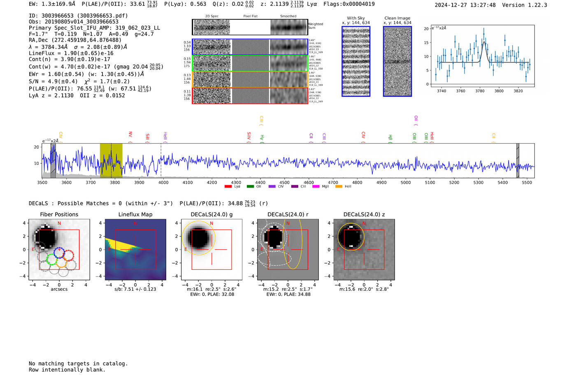The height and width of the screenshot is (392, 576).
Task: Click the Clean Image cutout
Action: point(397,61)
